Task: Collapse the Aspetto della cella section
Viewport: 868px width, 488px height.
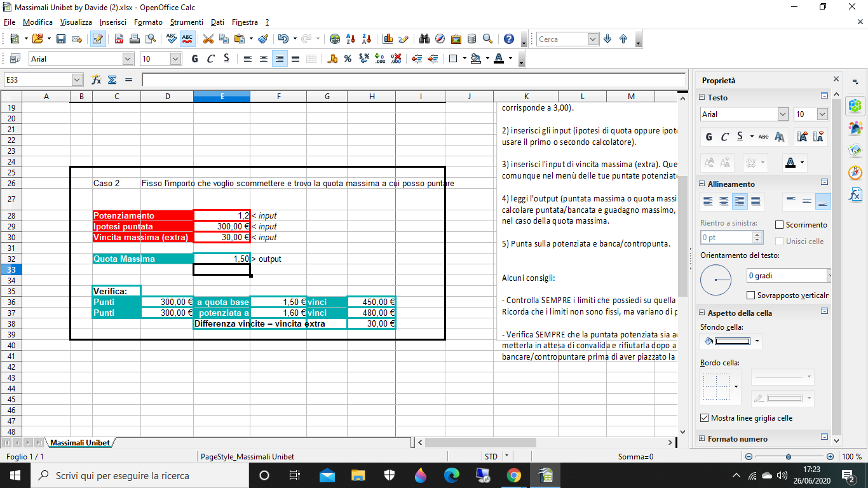Action: pos(702,313)
